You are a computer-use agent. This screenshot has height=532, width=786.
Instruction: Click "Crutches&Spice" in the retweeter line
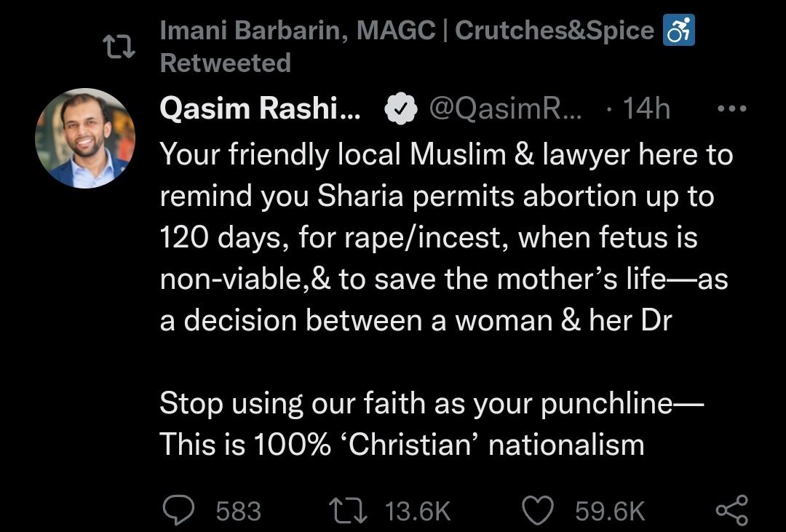(554, 31)
